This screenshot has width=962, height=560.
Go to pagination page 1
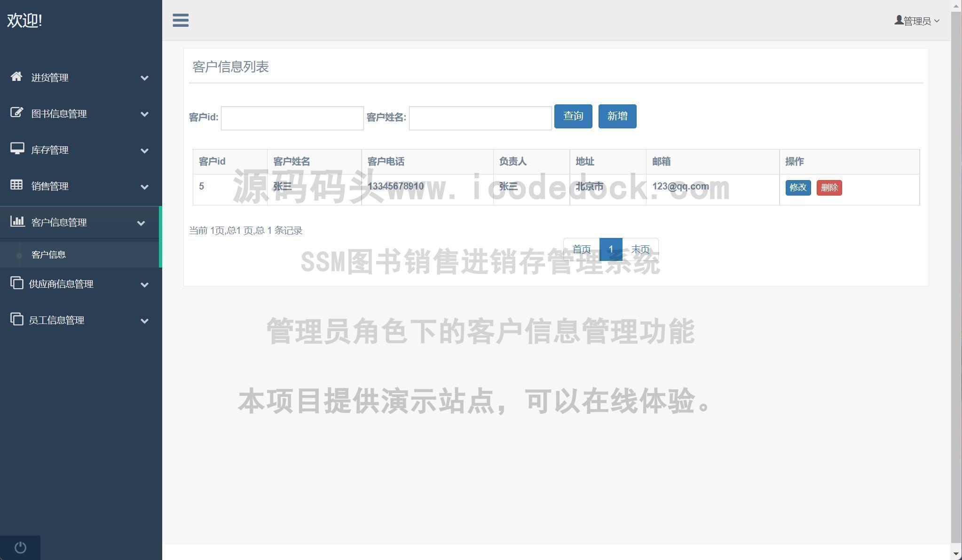tap(610, 249)
